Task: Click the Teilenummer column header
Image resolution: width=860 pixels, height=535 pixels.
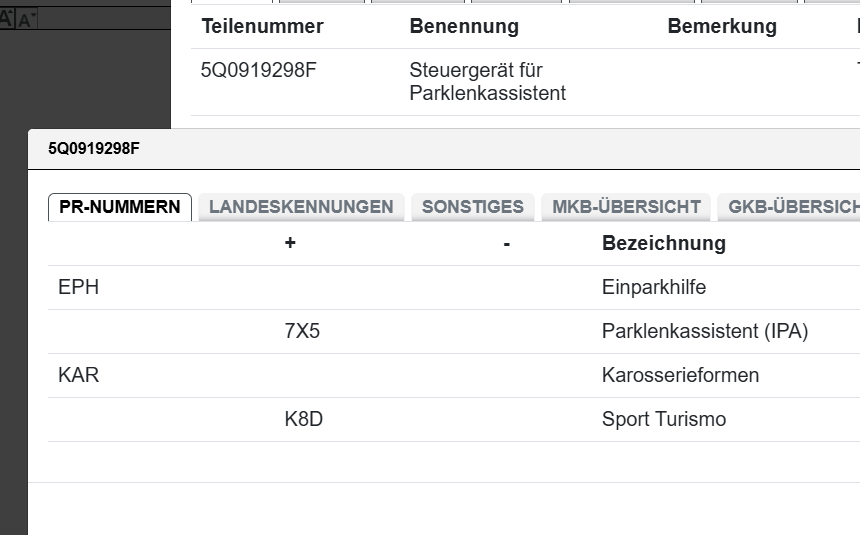Action: [x=262, y=26]
